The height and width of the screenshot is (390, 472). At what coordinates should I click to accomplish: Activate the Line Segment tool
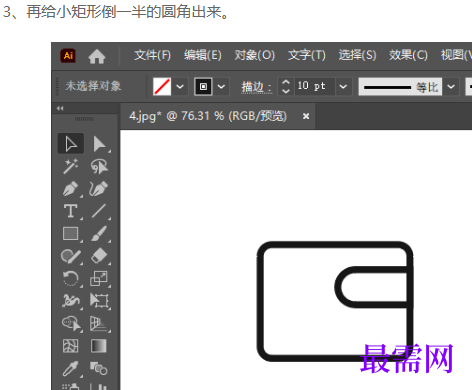pyautogui.click(x=99, y=211)
